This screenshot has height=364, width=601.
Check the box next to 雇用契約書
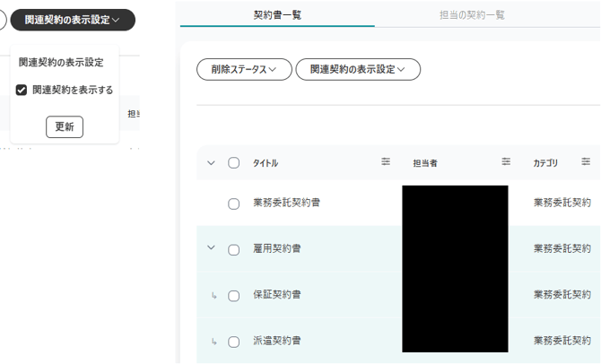(x=234, y=248)
